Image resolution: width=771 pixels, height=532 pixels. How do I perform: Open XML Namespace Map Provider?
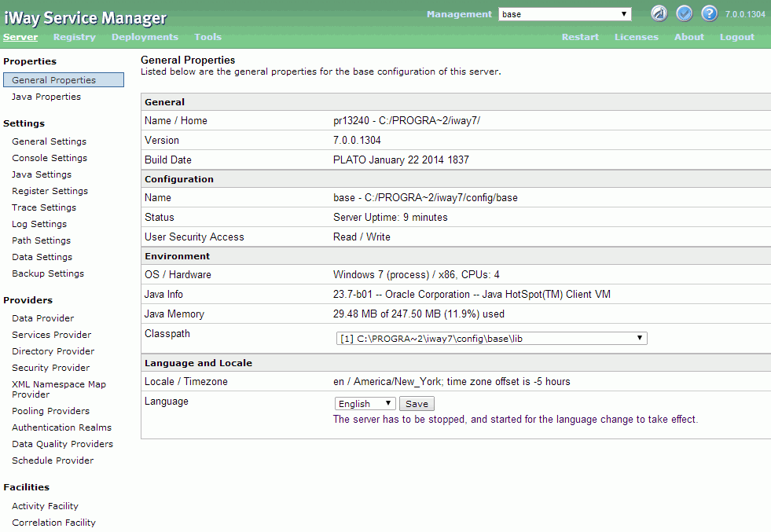click(x=59, y=390)
